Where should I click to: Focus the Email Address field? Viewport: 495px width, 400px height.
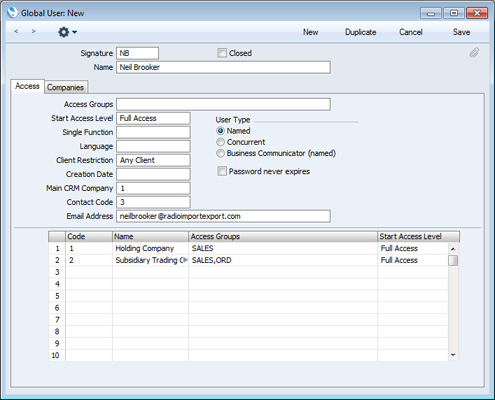(x=223, y=216)
